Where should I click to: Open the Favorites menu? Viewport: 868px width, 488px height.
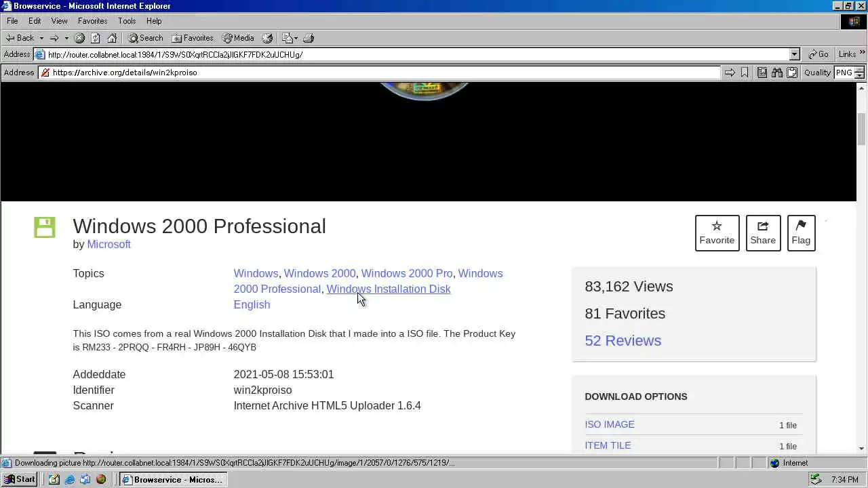tap(92, 21)
